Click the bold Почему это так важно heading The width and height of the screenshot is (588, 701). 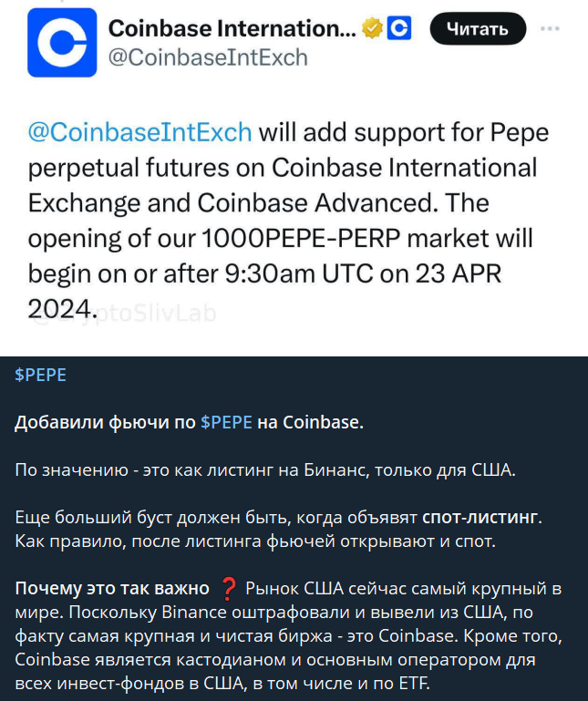(112, 586)
